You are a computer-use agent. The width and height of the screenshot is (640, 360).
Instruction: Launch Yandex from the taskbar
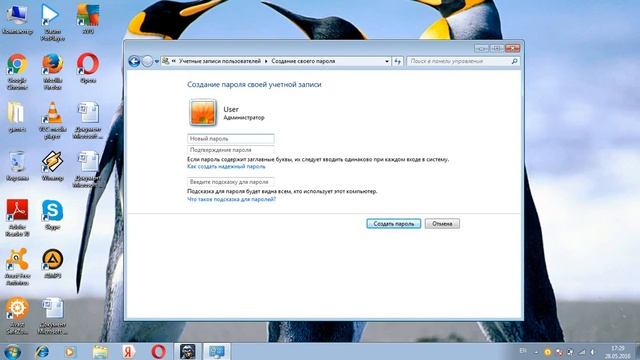click(x=129, y=351)
